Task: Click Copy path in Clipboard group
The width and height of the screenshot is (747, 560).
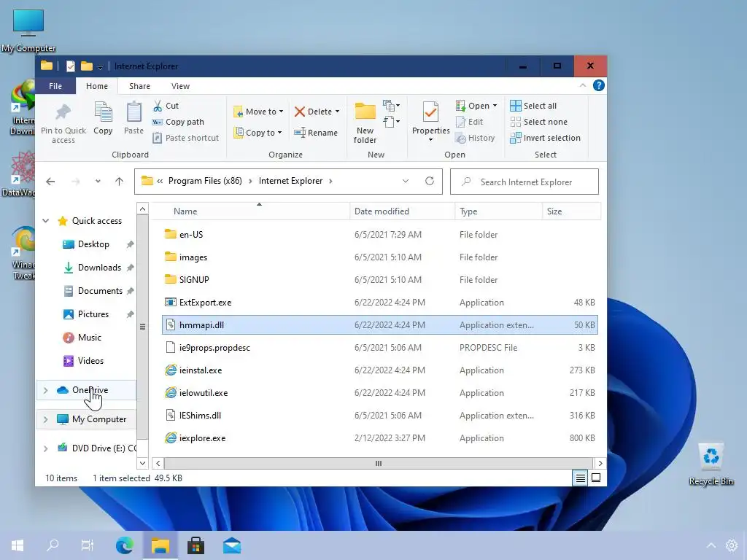Action: click(x=178, y=122)
